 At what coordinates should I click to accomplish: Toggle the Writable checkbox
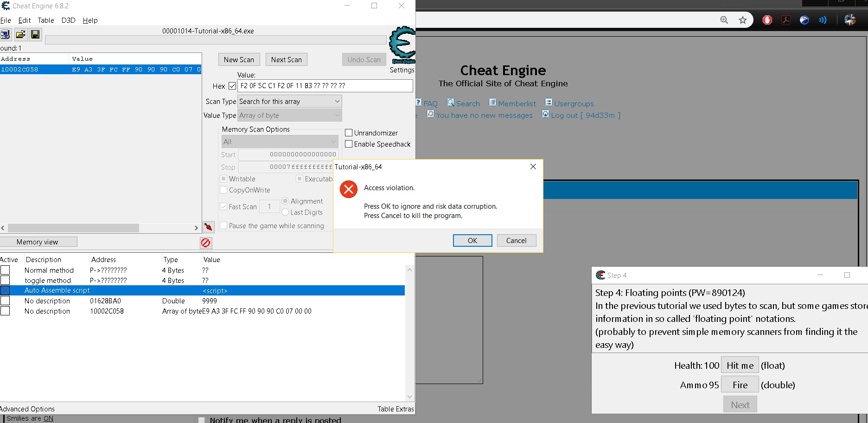tap(223, 179)
